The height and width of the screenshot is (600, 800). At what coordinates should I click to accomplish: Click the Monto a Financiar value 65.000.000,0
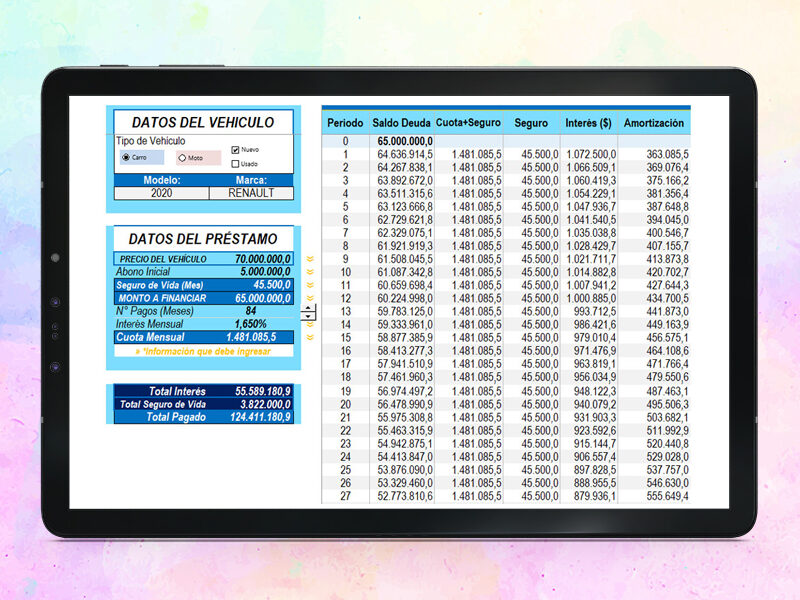point(263,298)
